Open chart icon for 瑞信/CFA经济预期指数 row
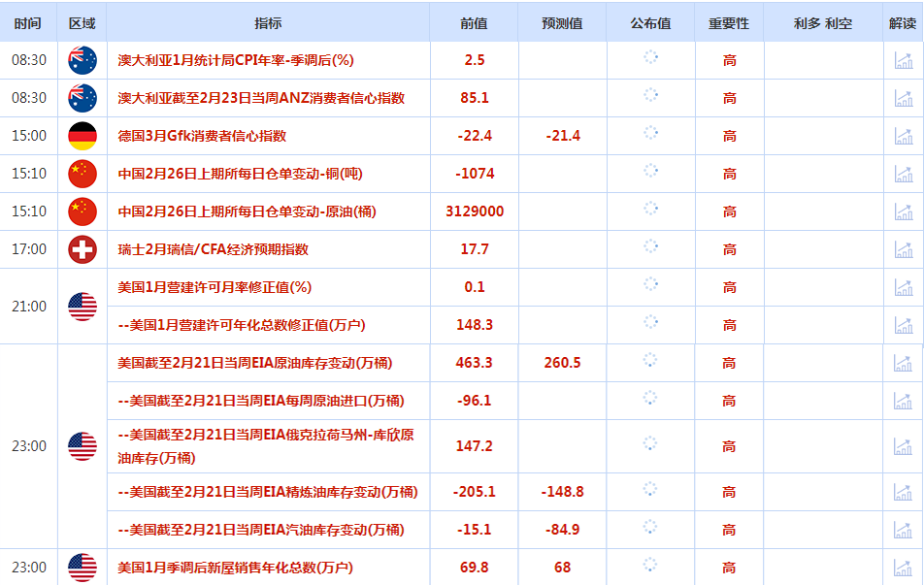The width and height of the screenshot is (924, 585). click(x=904, y=249)
